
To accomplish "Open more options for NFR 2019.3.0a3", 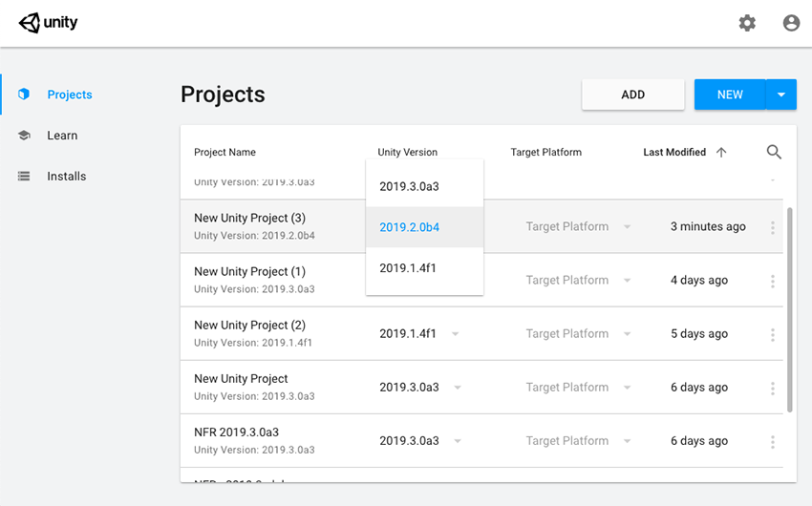I will click(773, 441).
